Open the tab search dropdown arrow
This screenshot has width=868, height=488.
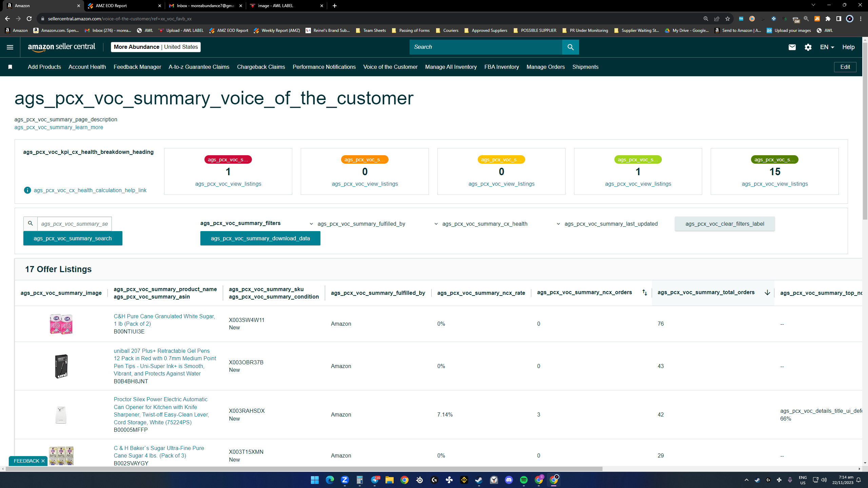[x=813, y=5]
